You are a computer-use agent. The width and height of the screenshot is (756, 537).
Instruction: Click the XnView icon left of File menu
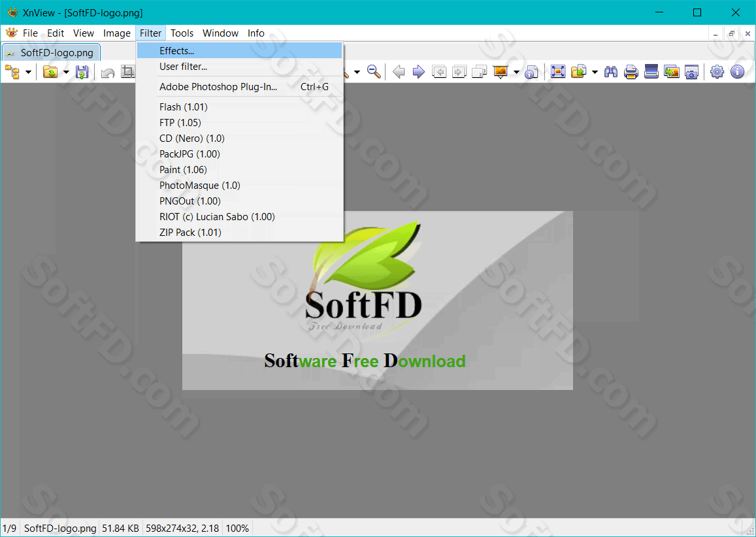point(12,33)
